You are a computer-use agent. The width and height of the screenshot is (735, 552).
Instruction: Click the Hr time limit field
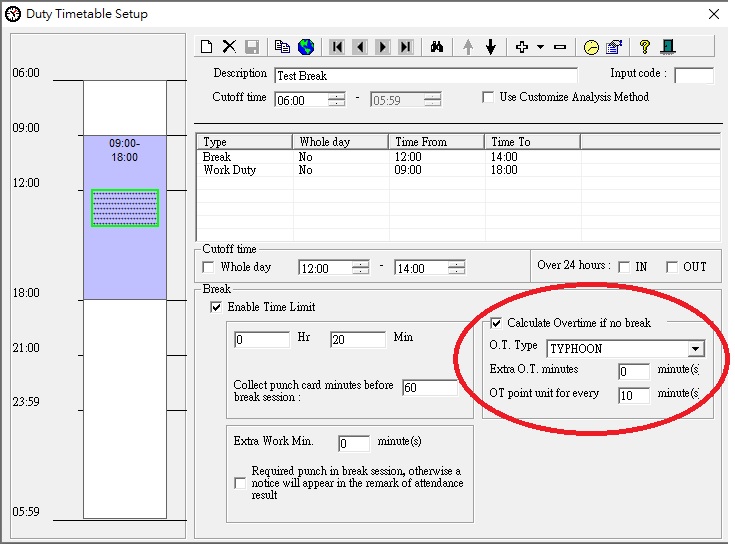(262, 339)
